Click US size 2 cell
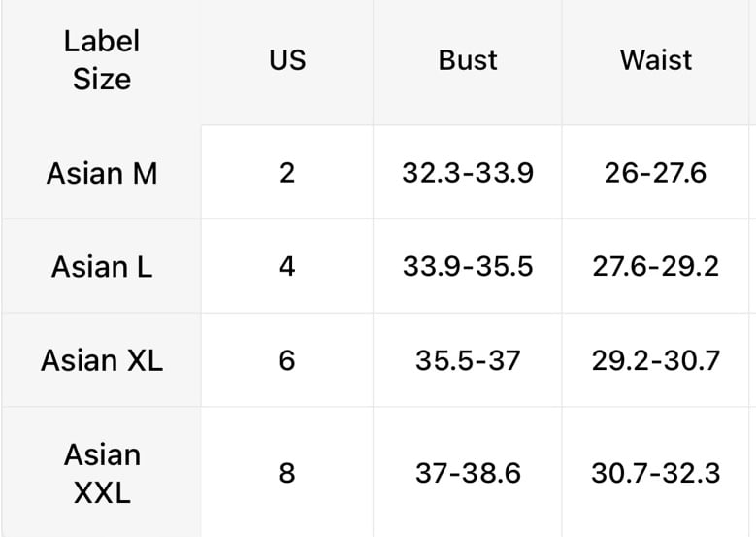The image size is (756, 537). pyautogui.click(x=287, y=173)
